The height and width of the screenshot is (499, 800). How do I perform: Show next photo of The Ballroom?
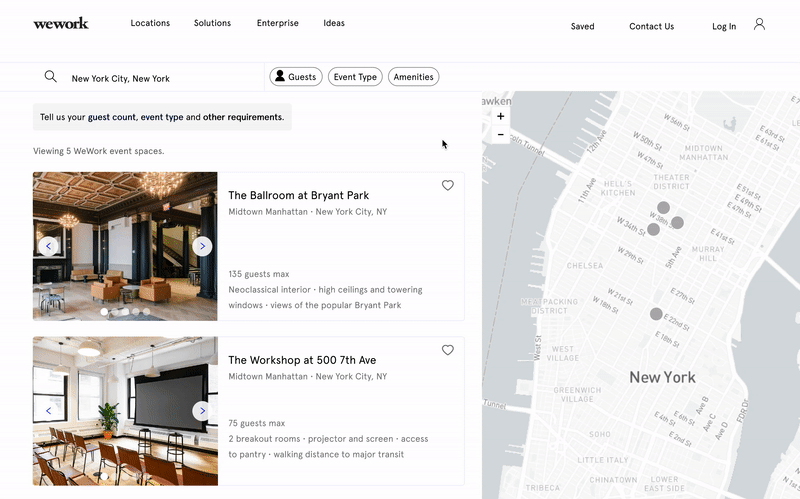click(x=202, y=246)
